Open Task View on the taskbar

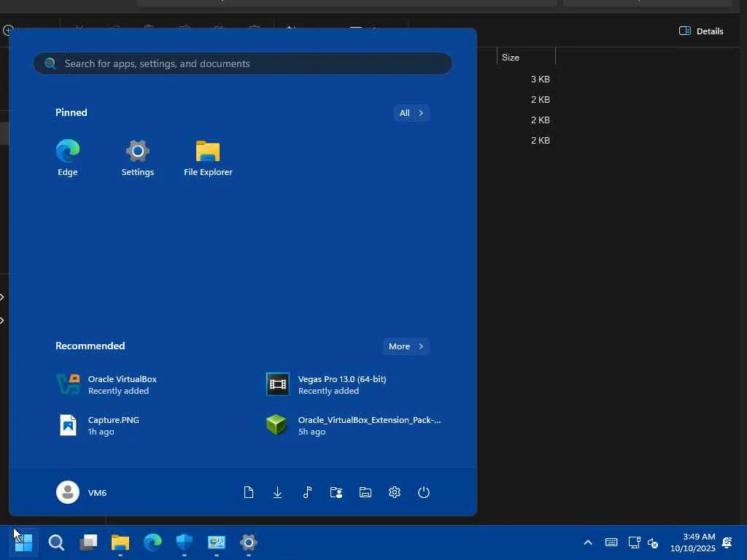tap(88, 542)
